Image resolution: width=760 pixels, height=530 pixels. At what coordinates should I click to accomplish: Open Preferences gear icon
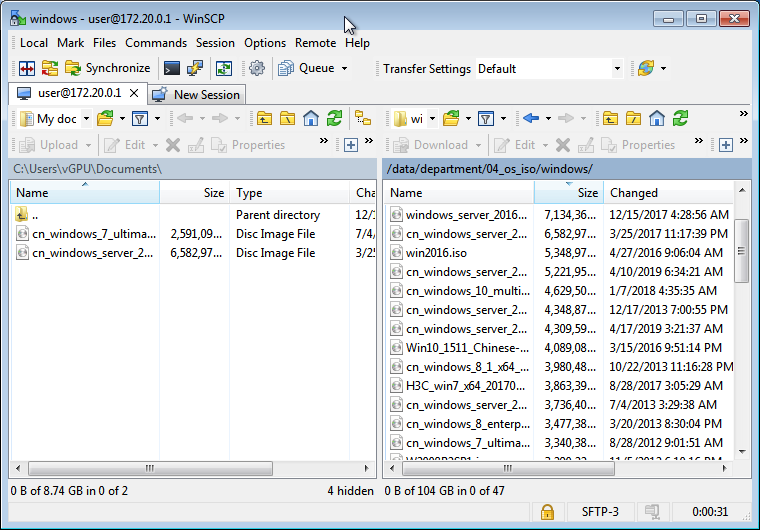coord(257,68)
